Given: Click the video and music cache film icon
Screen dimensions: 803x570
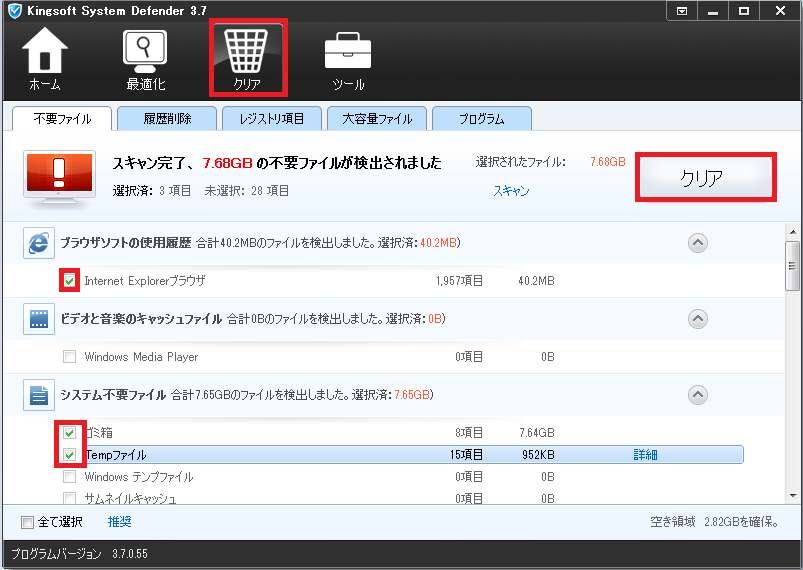Looking at the screenshot, I should click(39, 319).
